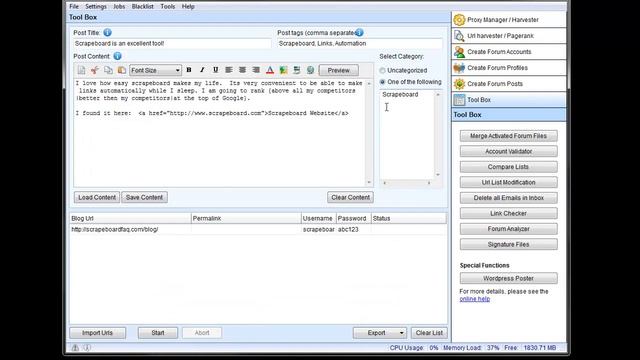Open the Help menu
Viewport: 640px width, 360px height.
tap(188, 7)
